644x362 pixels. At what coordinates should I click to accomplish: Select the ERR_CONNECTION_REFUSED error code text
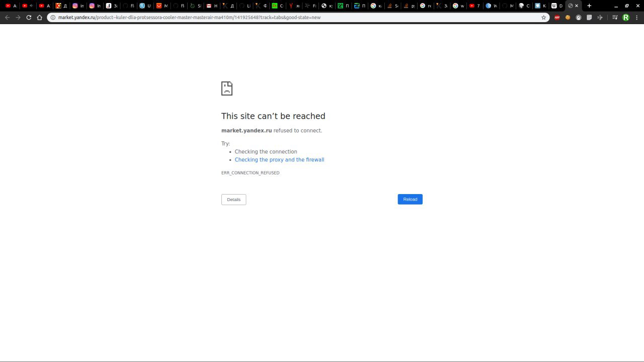[250, 173]
